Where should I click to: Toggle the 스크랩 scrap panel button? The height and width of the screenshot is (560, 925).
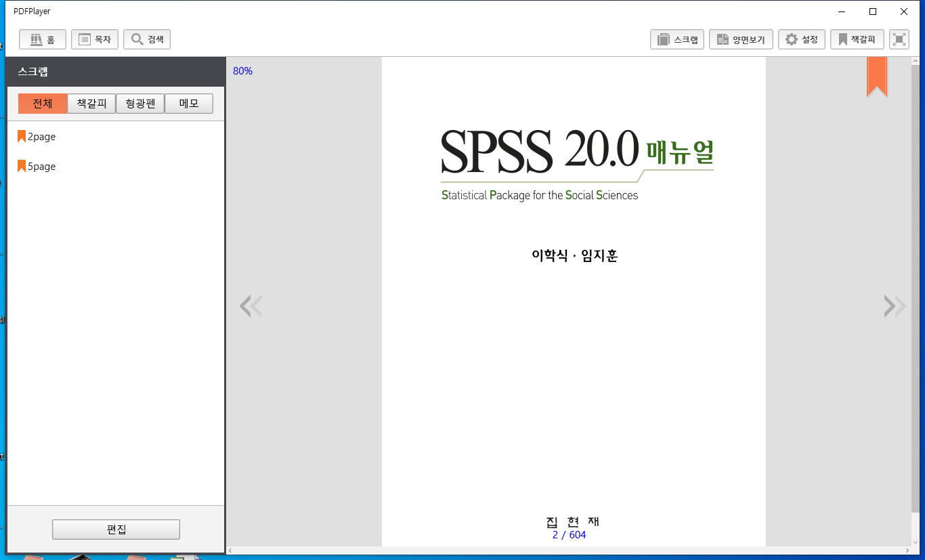677,39
